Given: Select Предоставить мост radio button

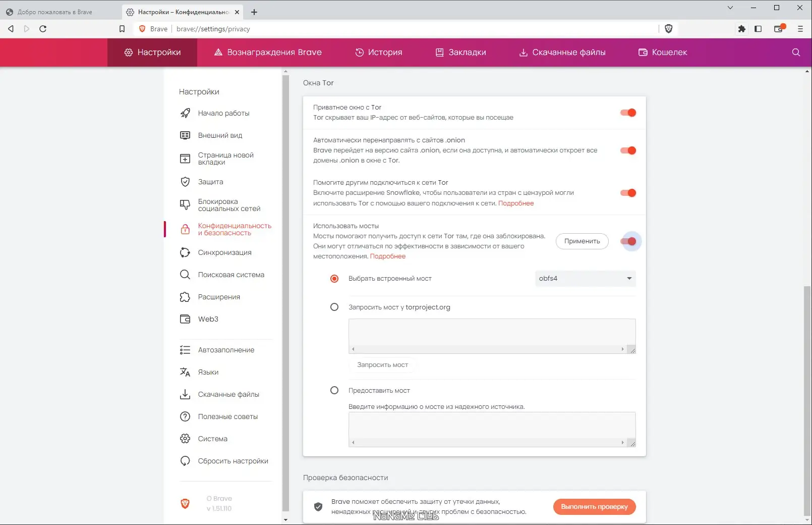Looking at the screenshot, I should [x=334, y=390].
